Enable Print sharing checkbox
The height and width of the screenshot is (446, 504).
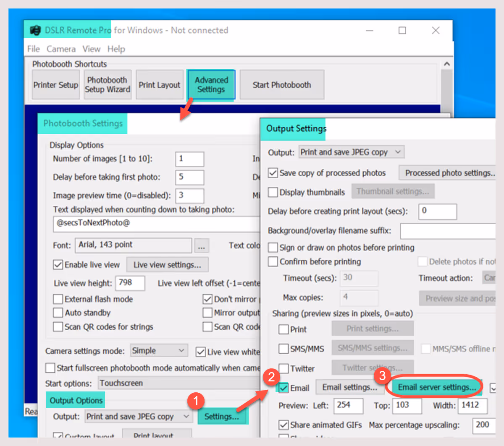[x=283, y=329]
